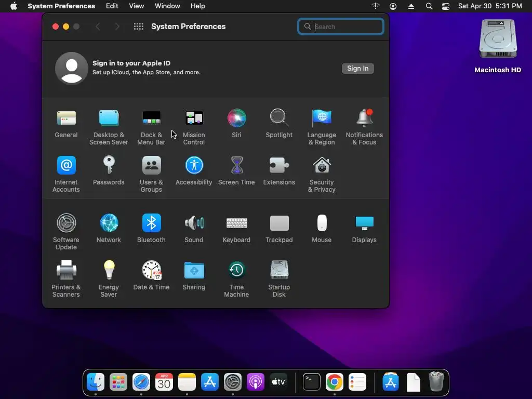This screenshot has width=532, height=399.
Task: Open Security & Privacy pane
Action: click(322, 175)
